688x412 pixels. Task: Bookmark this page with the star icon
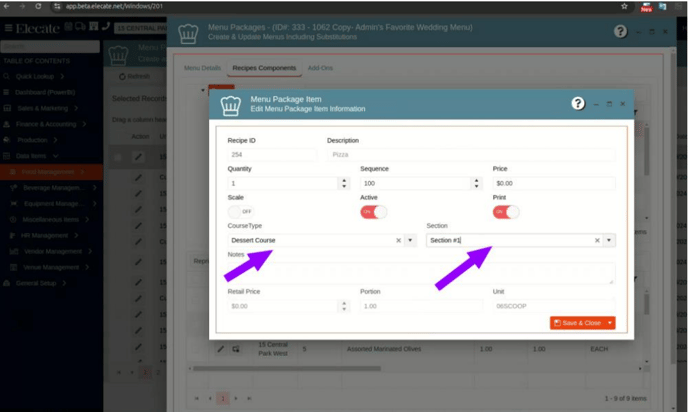coord(624,7)
